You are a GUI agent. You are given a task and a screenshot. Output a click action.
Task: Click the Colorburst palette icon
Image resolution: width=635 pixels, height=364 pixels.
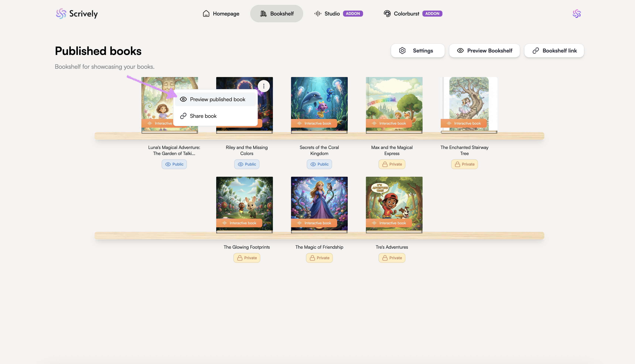(x=387, y=14)
